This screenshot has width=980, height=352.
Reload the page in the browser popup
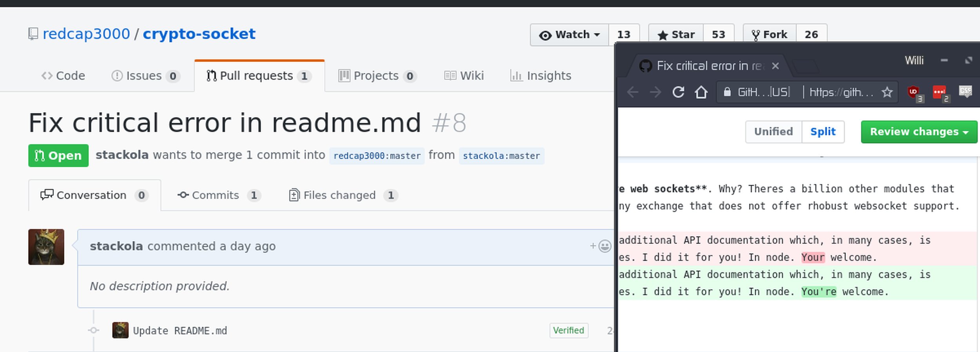[678, 92]
